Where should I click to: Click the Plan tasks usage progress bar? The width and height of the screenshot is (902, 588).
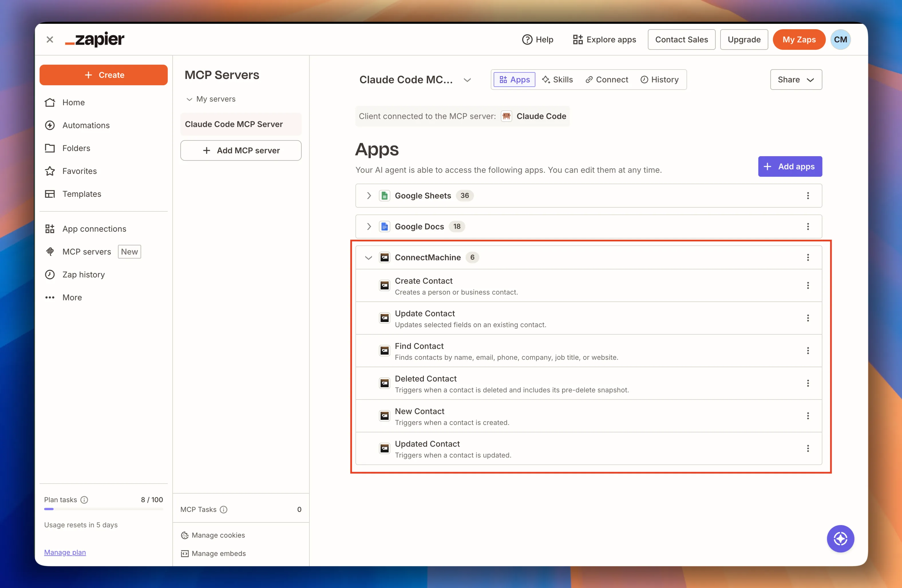point(104,509)
